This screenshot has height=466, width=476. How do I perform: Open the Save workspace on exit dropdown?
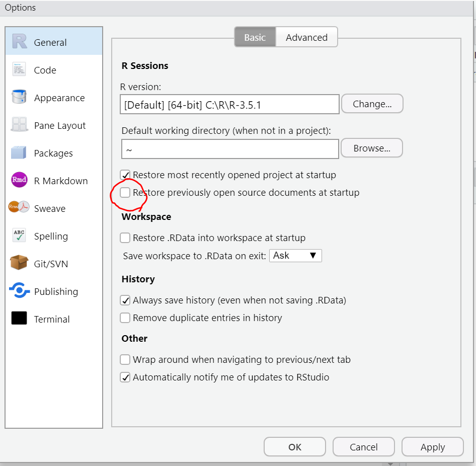[295, 256]
